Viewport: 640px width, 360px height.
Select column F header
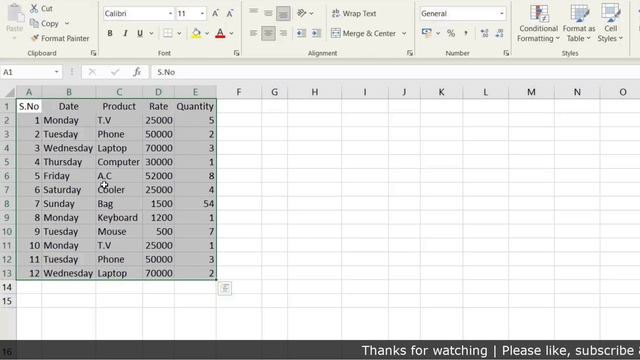239,92
